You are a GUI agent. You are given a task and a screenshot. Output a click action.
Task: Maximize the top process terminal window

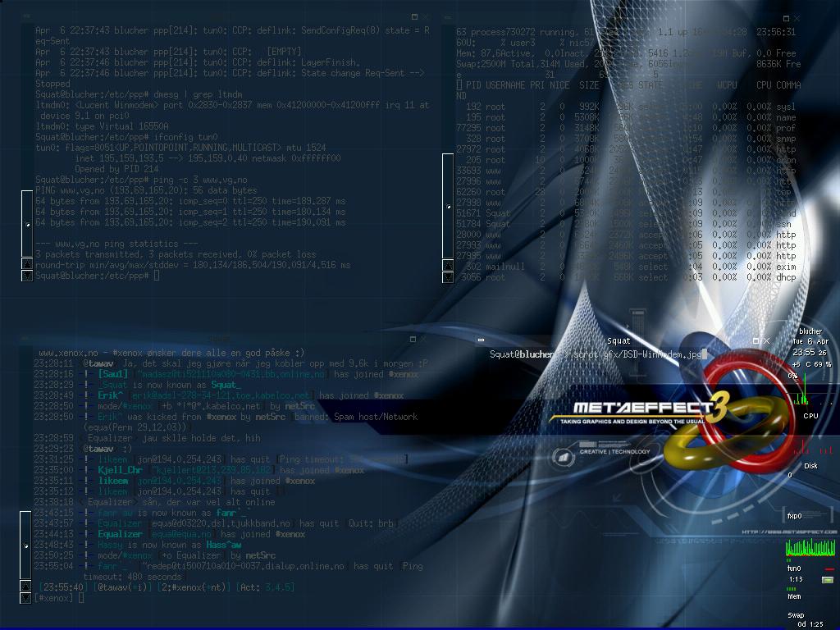pyautogui.click(x=786, y=18)
